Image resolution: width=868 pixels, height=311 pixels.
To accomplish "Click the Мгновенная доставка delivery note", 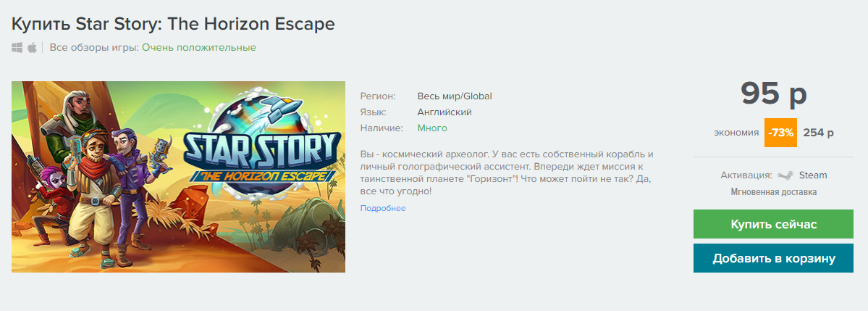I will pyautogui.click(x=773, y=192).
